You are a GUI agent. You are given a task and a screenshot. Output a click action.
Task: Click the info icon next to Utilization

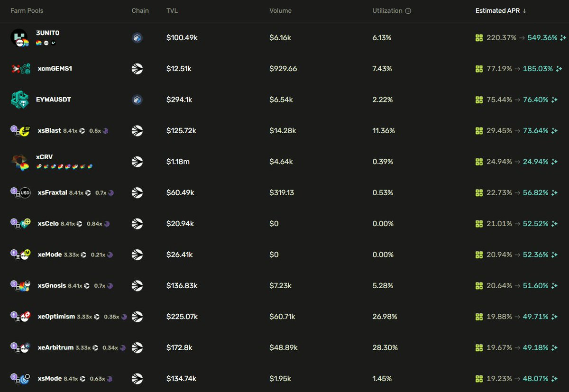coord(408,11)
